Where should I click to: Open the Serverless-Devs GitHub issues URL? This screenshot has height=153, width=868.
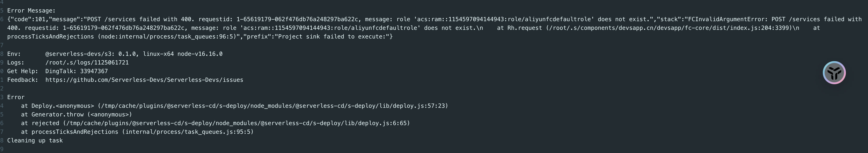pyautogui.click(x=144, y=80)
